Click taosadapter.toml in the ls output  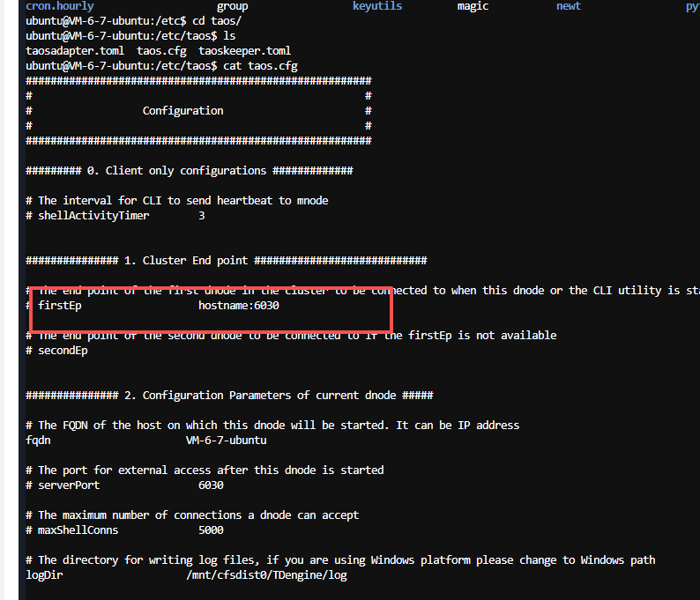coord(75,51)
